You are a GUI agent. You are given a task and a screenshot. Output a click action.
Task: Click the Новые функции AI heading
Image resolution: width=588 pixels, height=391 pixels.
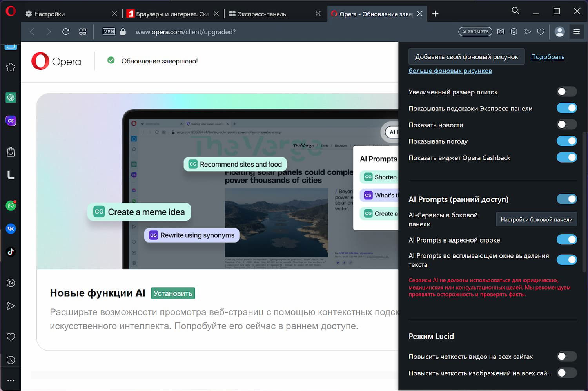98,293
